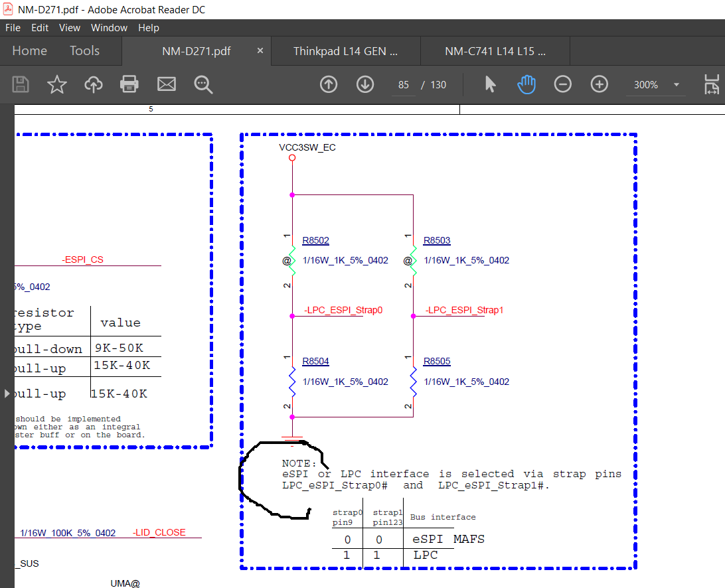Open the Find text magnifier tool

[x=202, y=84]
